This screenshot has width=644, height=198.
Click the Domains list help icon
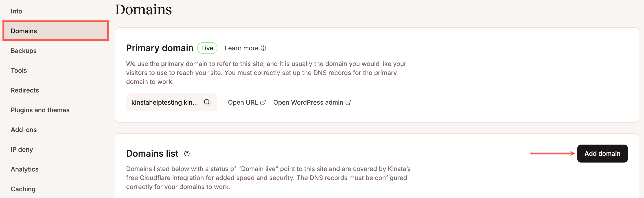pyautogui.click(x=187, y=154)
